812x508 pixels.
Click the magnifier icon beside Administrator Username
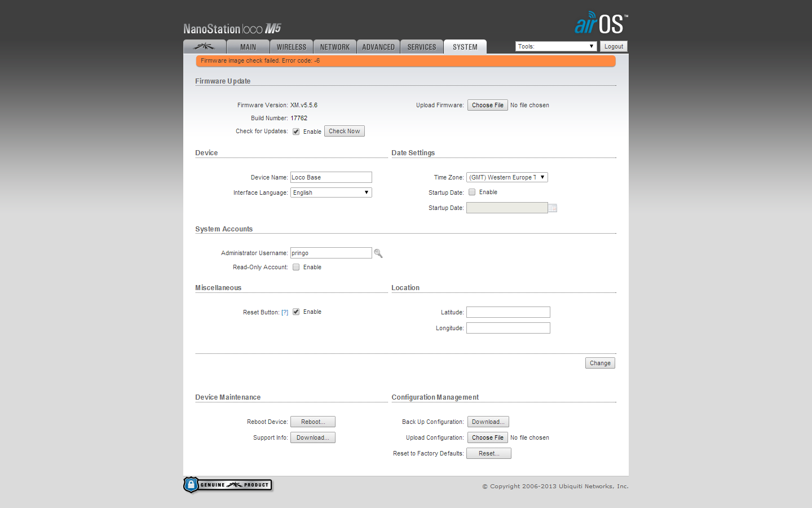(x=378, y=253)
